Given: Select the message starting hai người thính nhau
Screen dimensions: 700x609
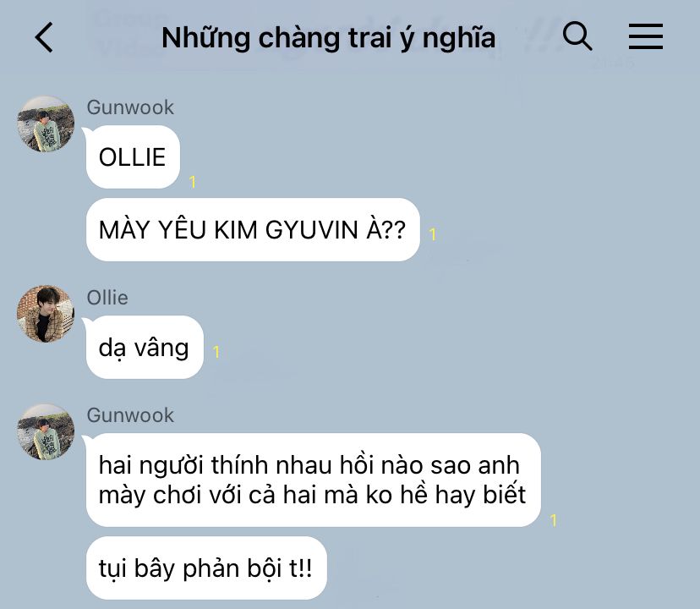Looking at the screenshot, I should (313, 480).
